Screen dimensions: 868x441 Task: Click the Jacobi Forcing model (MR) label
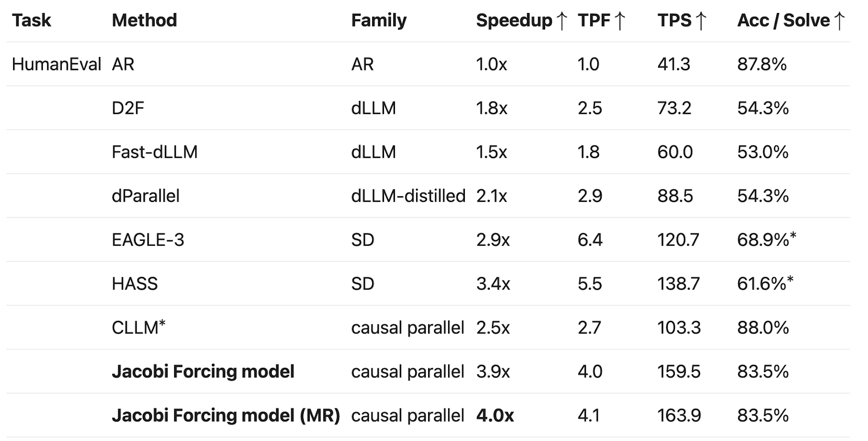226,416
